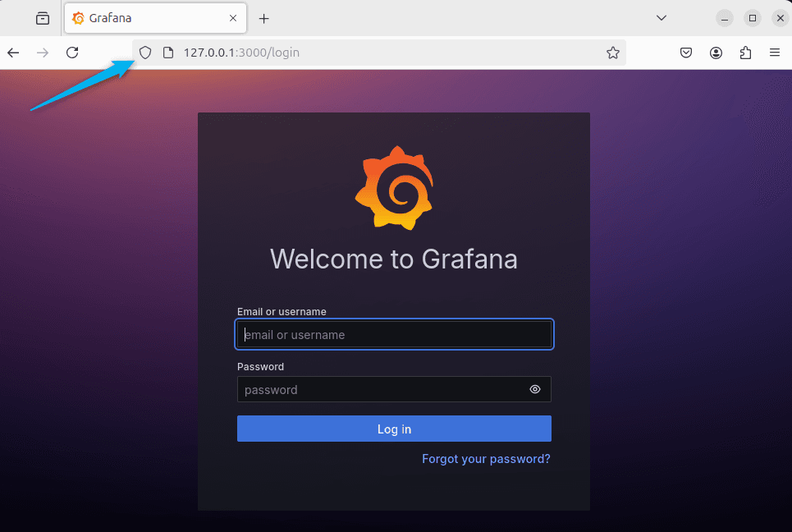Click the Grafana logo on the login page

click(x=394, y=186)
